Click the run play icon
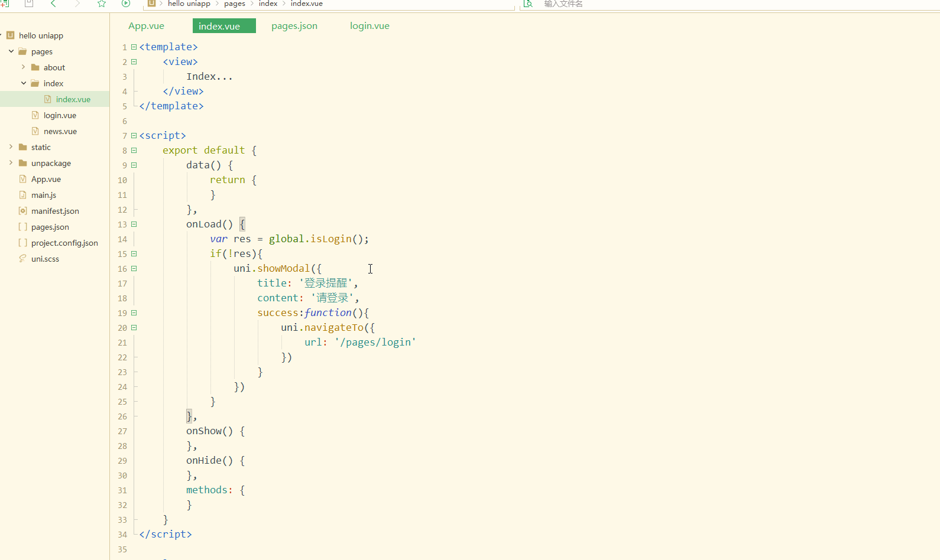 click(126, 4)
